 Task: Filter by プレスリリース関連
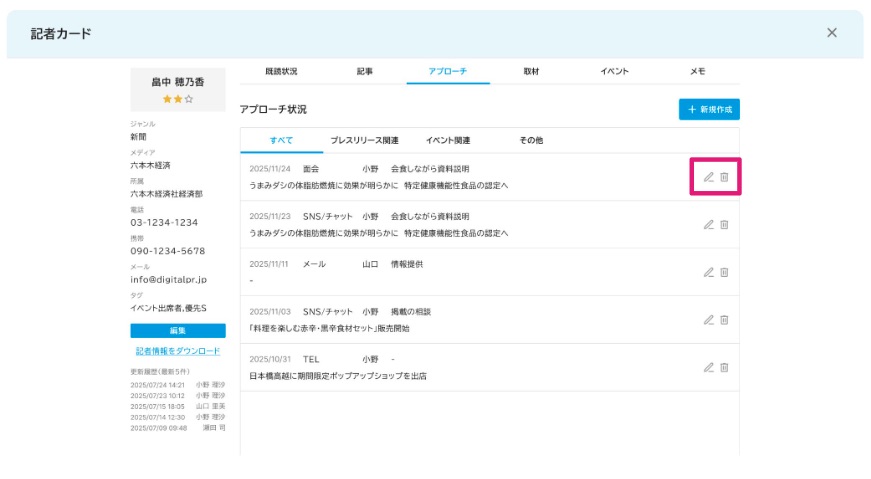364,141
